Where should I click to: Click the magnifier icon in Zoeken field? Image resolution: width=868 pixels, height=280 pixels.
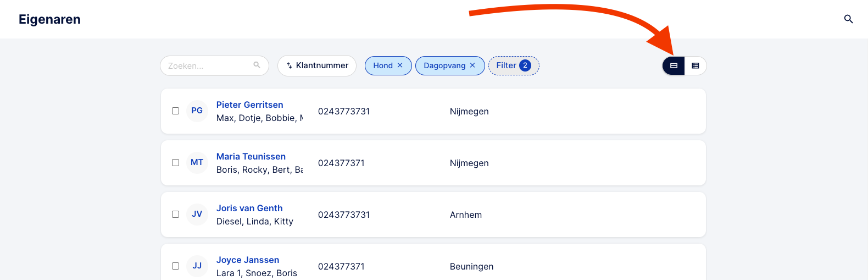point(257,65)
